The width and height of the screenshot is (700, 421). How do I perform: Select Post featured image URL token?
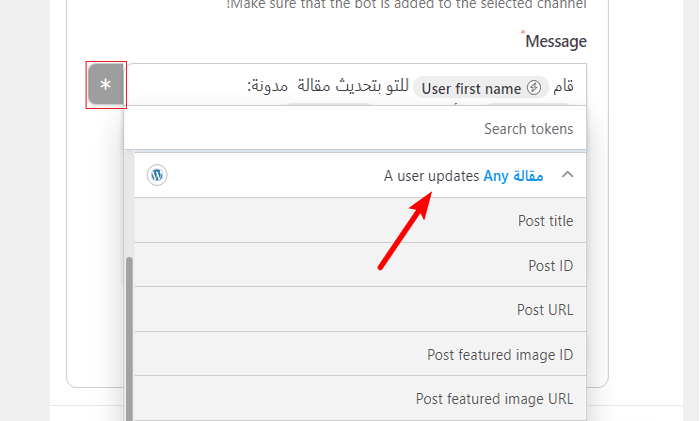tap(494, 398)
